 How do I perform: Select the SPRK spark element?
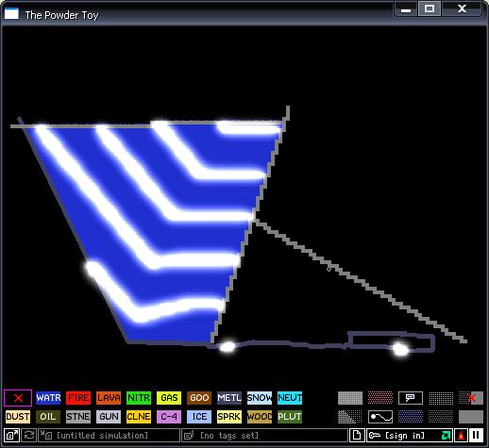coord(229,417)
